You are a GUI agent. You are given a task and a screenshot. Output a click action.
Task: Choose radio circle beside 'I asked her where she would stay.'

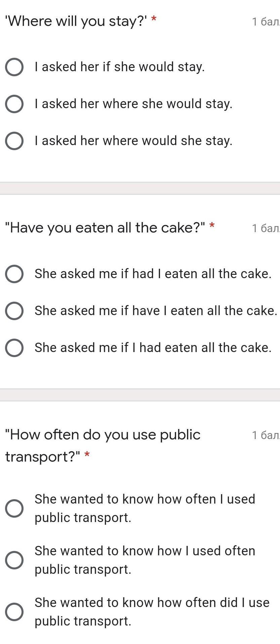(x=14, y=104)
